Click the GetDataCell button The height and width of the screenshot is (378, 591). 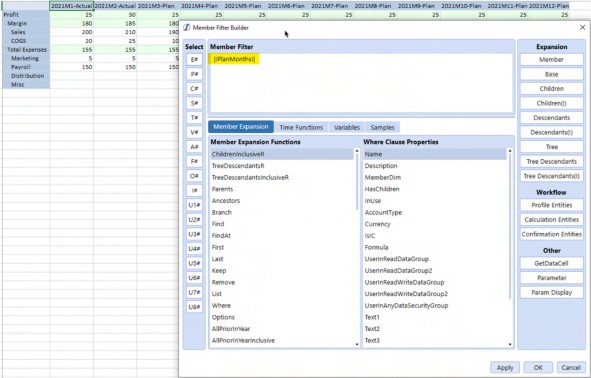(x=551, y=263)
